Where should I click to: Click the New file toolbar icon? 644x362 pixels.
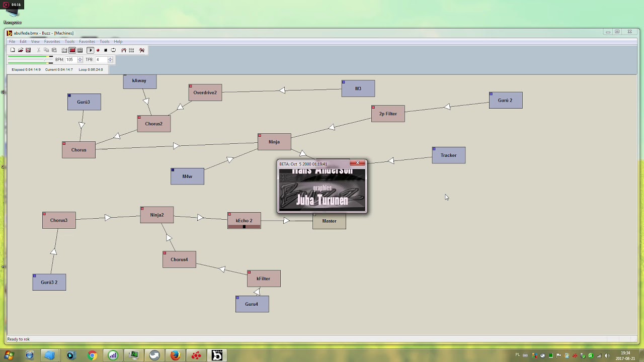click(x=13, y=50)
